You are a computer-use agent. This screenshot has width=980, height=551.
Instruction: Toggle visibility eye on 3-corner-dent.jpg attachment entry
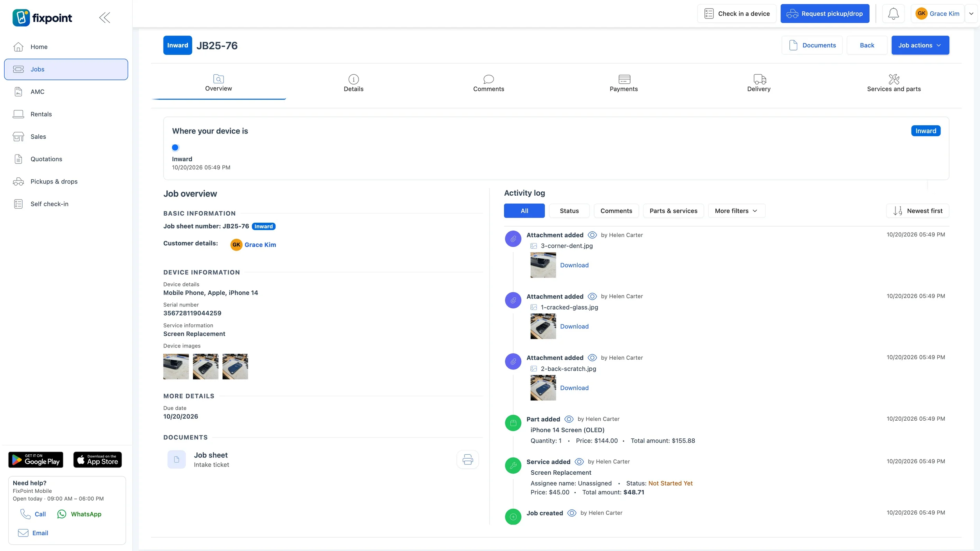click(592, 235)
